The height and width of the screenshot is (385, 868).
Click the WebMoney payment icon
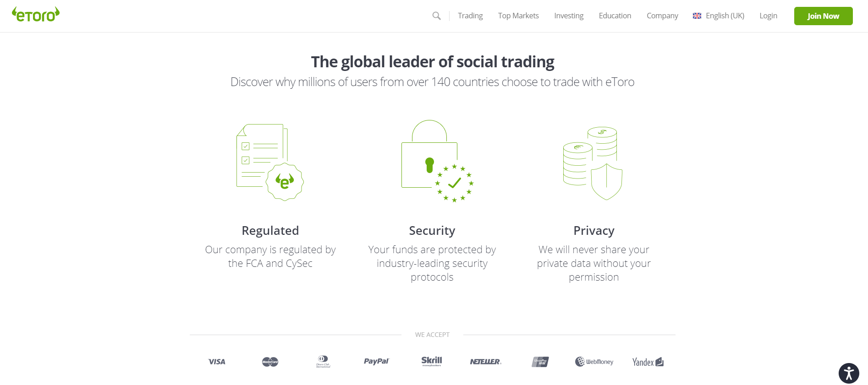[594, 362]
